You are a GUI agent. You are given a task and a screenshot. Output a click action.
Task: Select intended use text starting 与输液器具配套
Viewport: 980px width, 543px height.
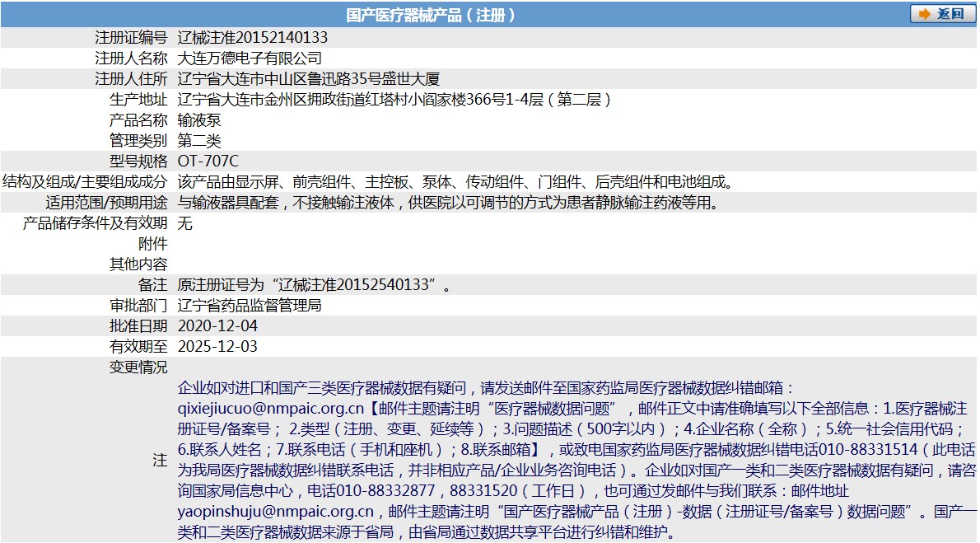[x=450, y=203]
